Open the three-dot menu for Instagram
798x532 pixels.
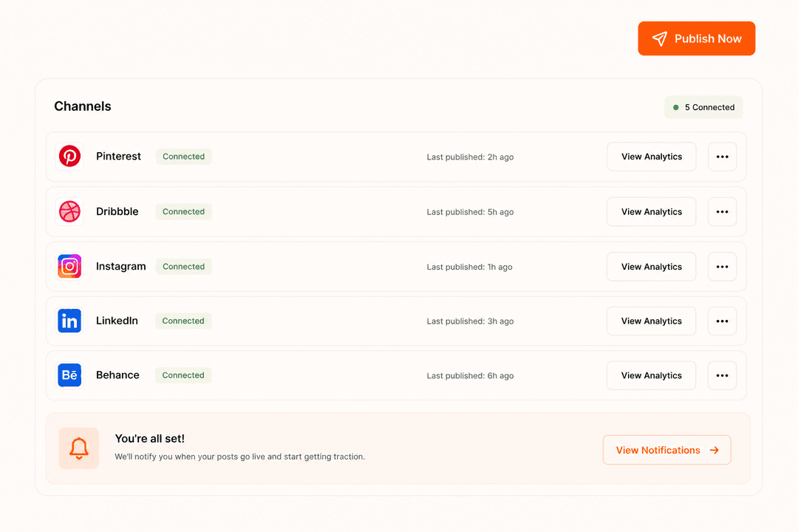pos(722,267)
